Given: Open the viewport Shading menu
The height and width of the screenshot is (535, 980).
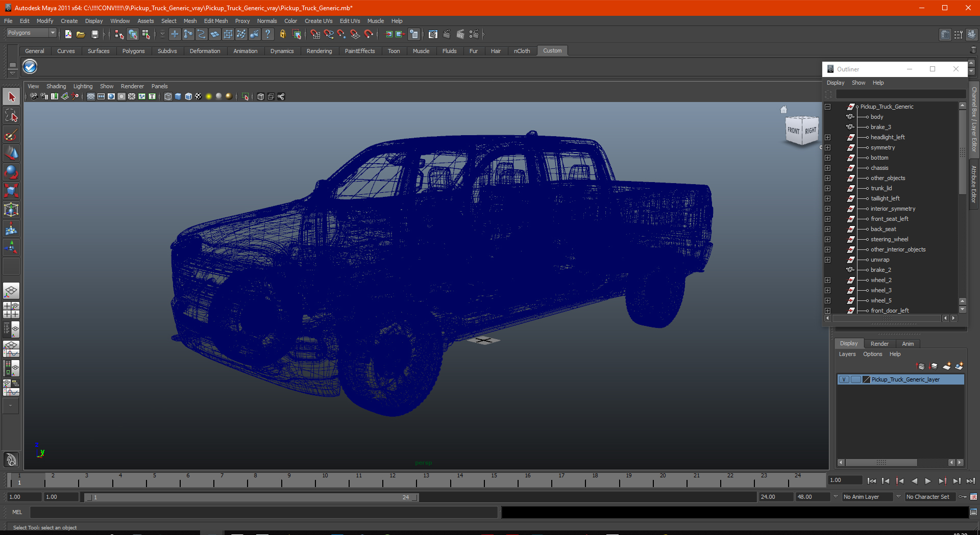Looking at the screenshot, I should (x=56, y=86).
